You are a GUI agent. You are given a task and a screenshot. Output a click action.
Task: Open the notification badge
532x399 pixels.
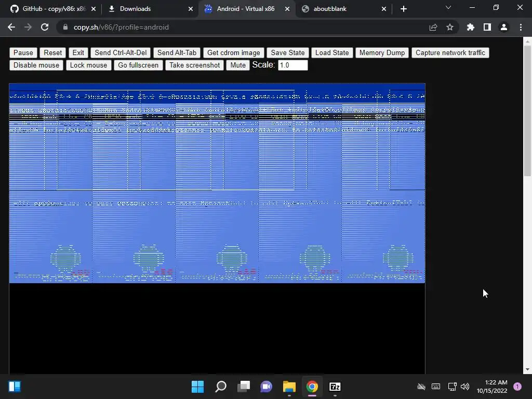pyautogui.click(x=517, y=387)
